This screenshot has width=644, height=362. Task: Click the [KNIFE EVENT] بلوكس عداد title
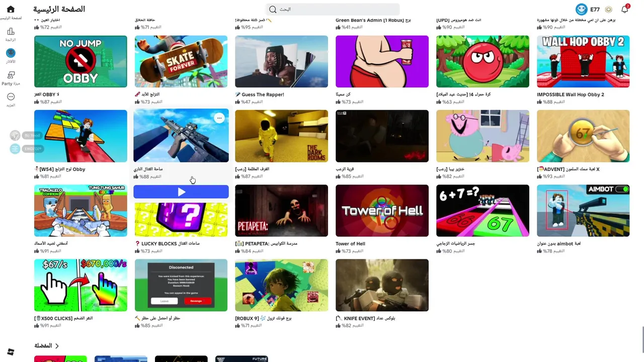pyautogui.click(x=365, y=318)
